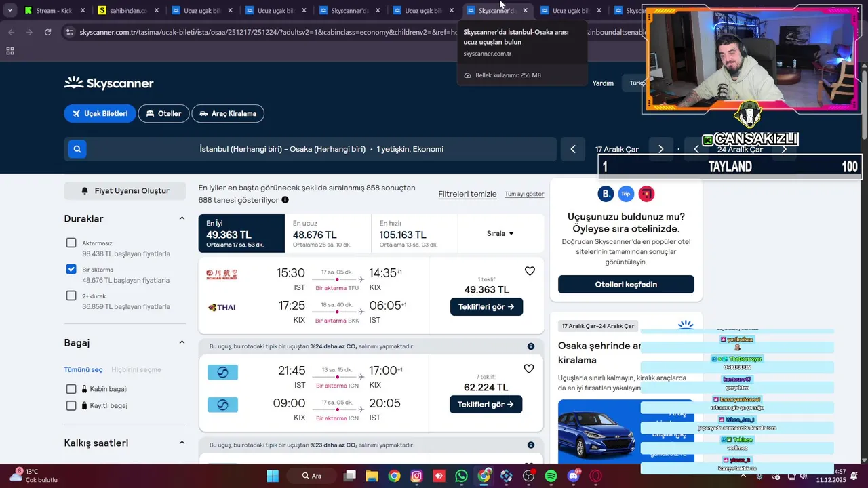Click the Skyscanner logo
Screen dimensions: 868x488
108,83
